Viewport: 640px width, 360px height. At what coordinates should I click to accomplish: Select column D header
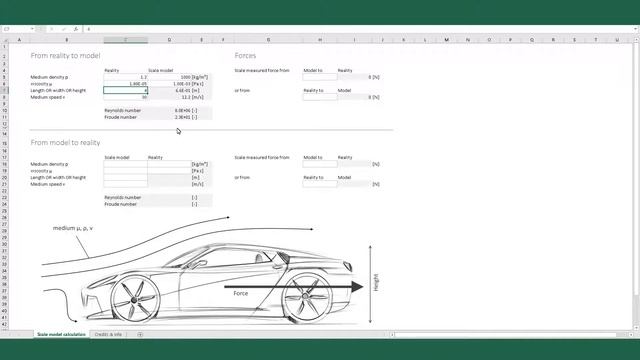(169, 40)
